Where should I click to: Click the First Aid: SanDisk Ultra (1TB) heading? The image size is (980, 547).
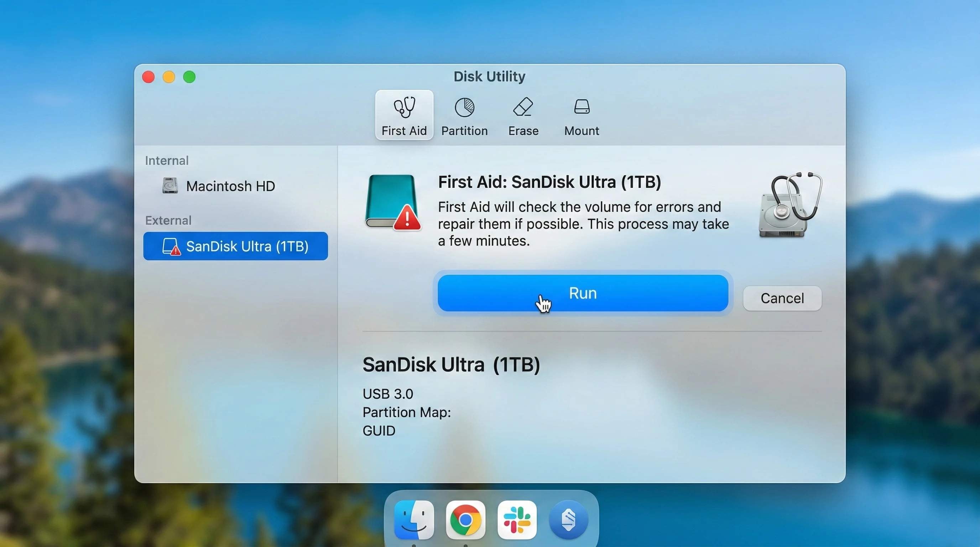coord(549,182)
